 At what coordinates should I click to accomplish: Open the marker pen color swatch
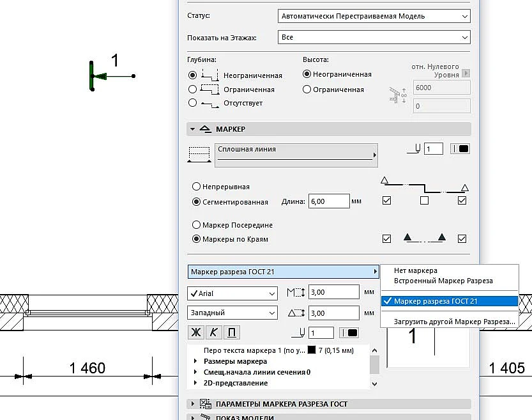click(349, 333)
